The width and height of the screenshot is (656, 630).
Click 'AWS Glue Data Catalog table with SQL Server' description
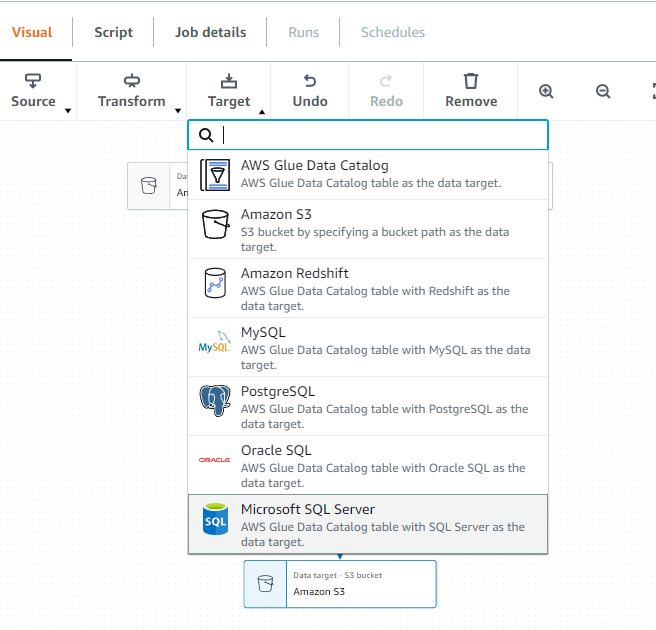383,534
